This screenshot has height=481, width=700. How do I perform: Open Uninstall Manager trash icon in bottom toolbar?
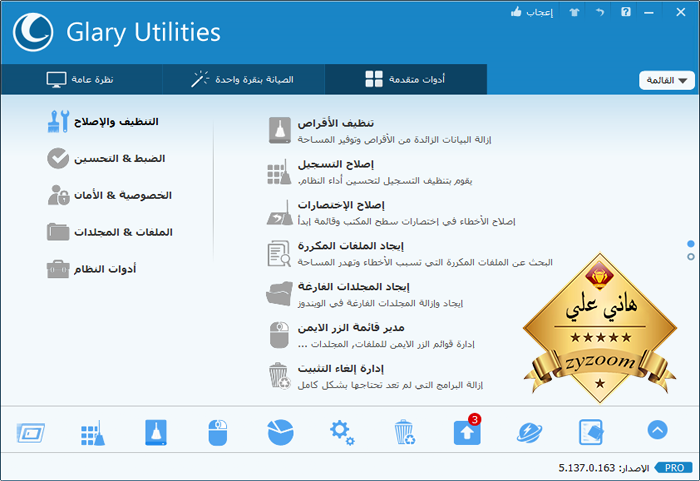click(x=404, y=432)
